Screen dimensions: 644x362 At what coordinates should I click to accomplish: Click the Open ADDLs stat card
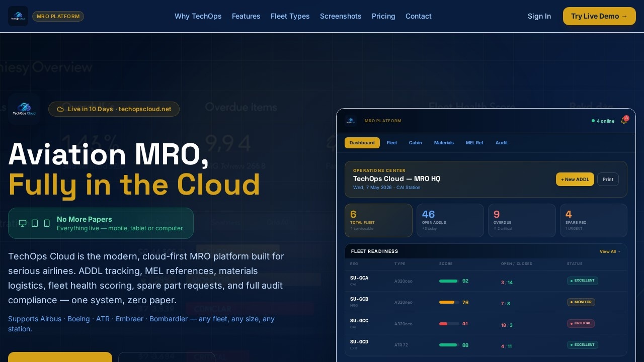(450, 220)
